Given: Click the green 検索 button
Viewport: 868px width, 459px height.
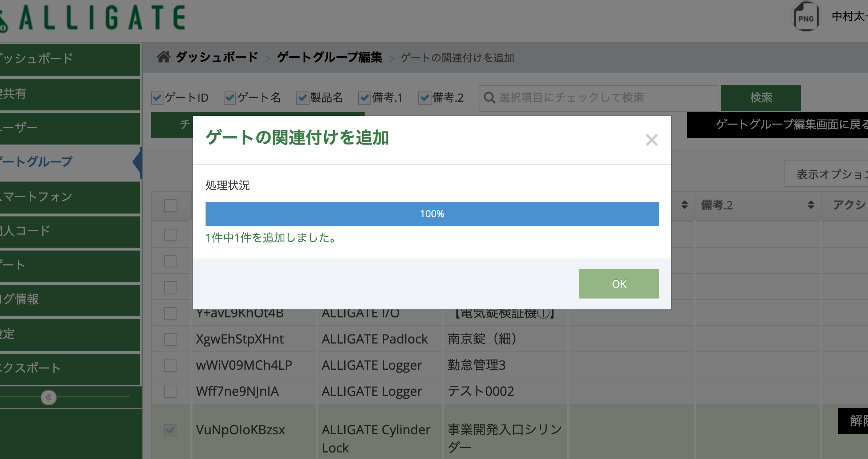Looking at the screenshot, I should [761, 98].
